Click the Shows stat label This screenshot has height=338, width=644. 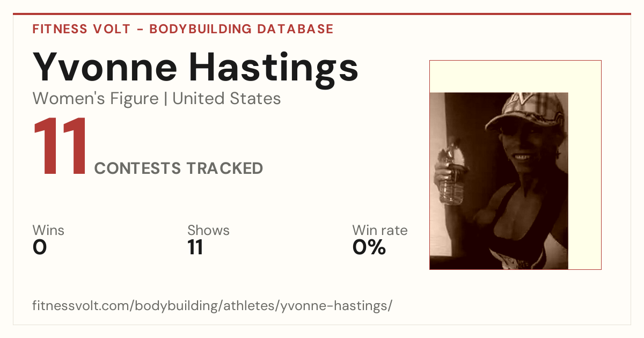(208, 231)
